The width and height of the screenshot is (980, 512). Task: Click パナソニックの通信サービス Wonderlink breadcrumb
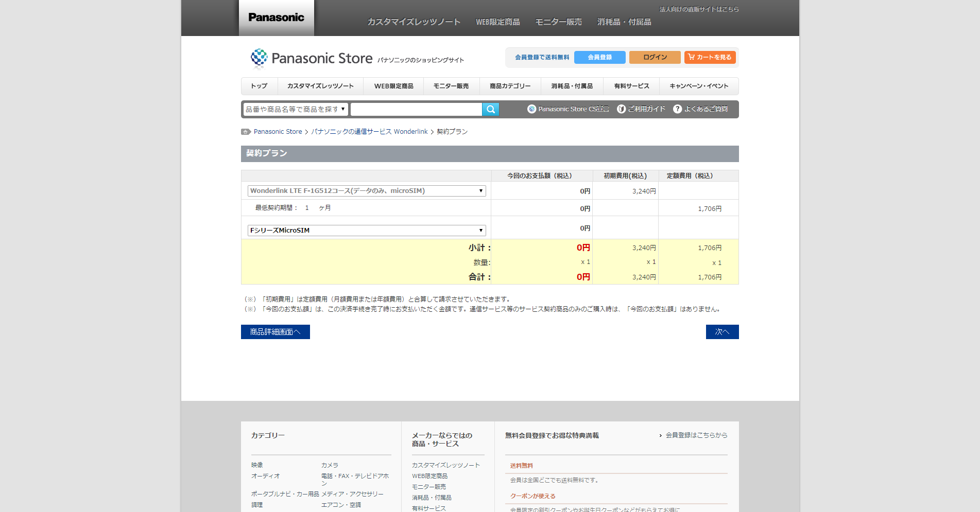click(x=369, y=132)
